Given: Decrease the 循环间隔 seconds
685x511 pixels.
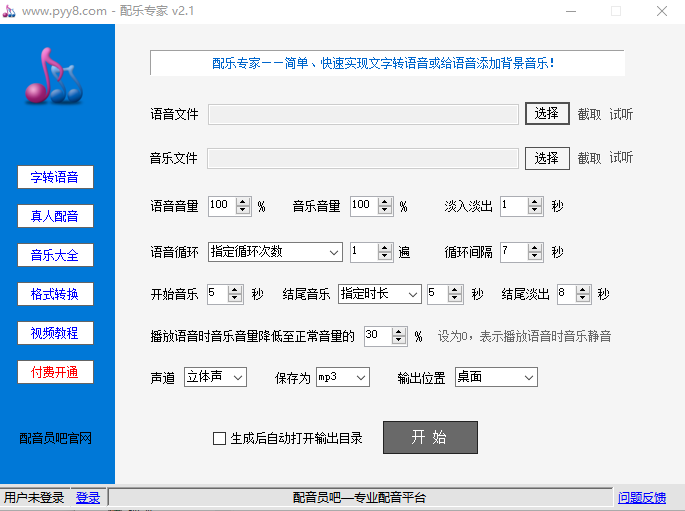Looking at the screenshot, I should (x=535, y=256).
